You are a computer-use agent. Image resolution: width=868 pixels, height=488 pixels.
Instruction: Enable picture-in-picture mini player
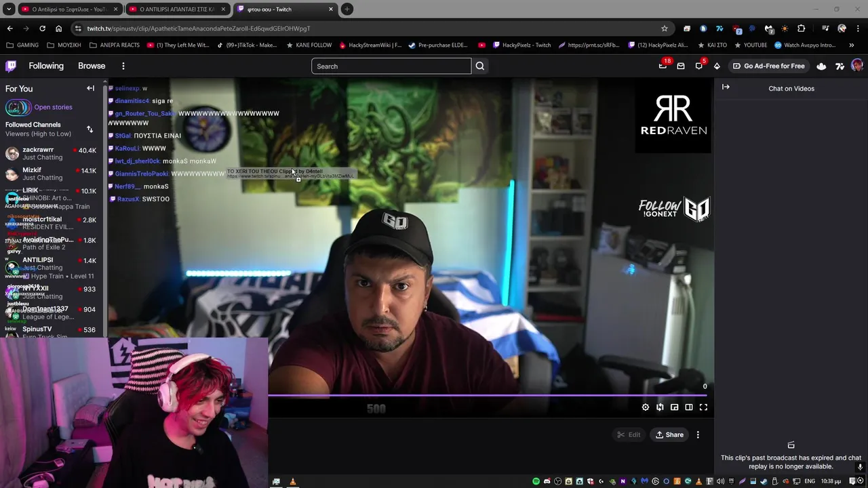(675, 407)
